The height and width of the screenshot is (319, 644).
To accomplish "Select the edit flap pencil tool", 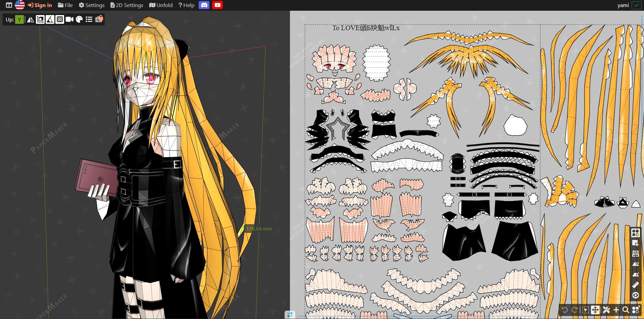I will pos(635,274).
